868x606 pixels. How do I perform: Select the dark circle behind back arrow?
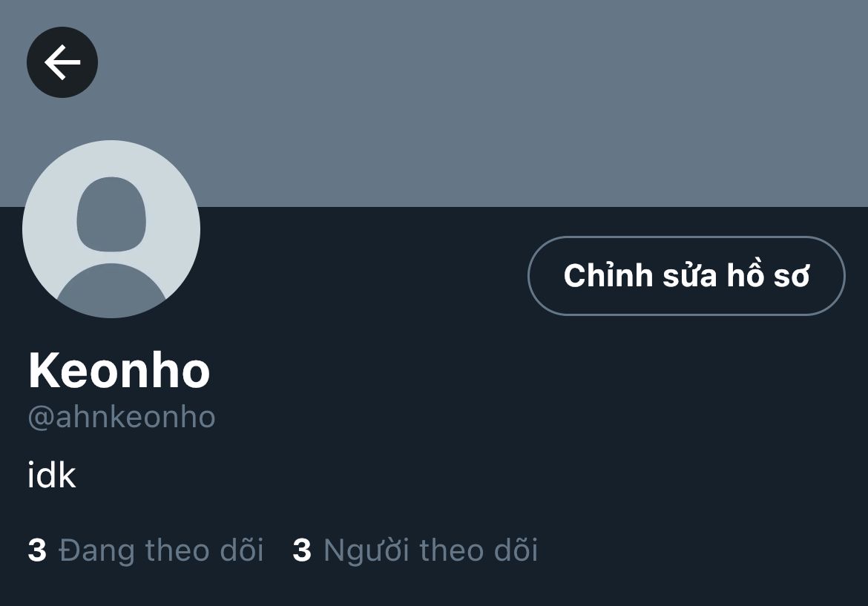tap(62, 62)
